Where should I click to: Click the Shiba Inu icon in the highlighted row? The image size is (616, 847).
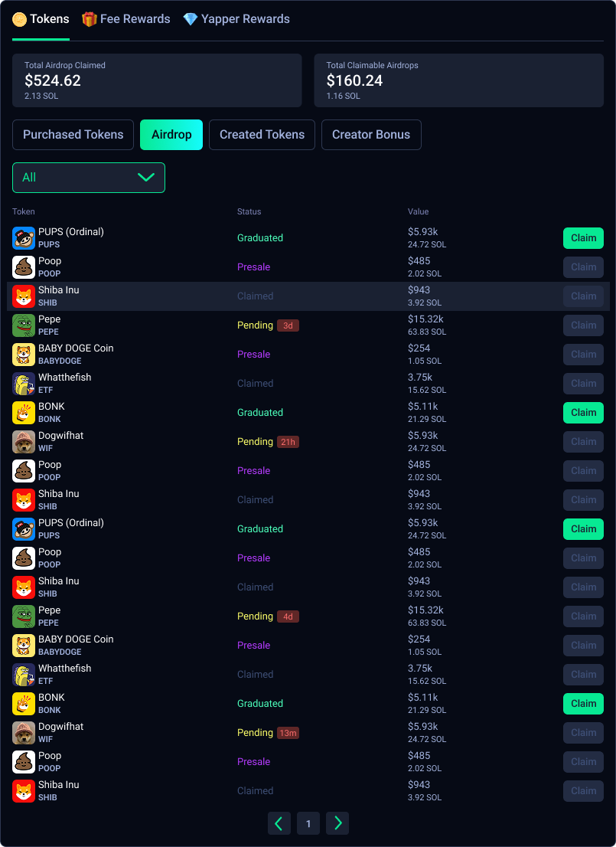(24, 296)
